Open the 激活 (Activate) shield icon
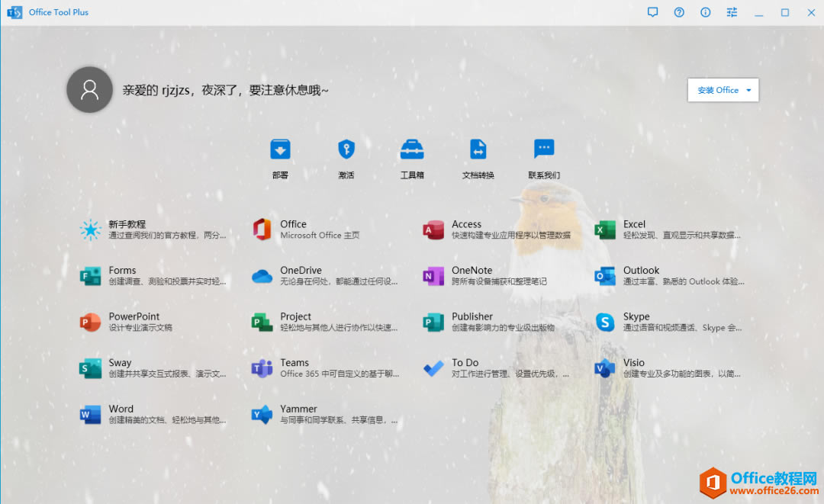The image size is (824, 504). 346,149
